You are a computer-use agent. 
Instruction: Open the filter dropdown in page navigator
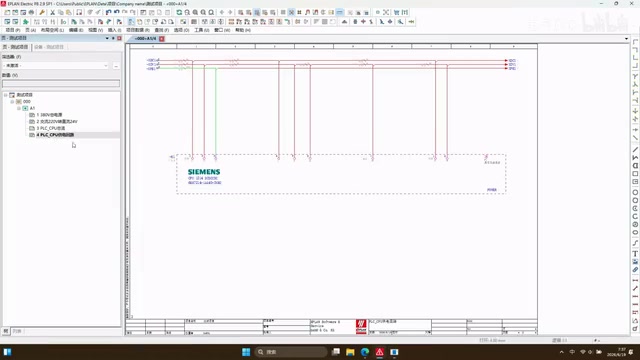pyautogui.click(x=106, y=65)
